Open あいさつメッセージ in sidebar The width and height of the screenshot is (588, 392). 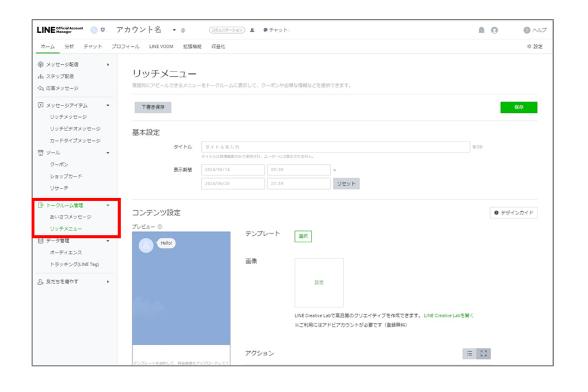[71, 217]
